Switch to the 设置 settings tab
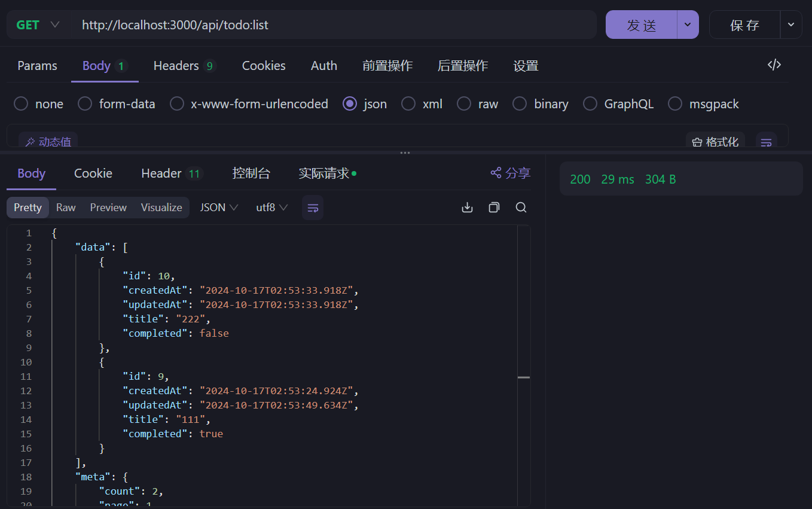The height and width of the screenshot is (509, 812). [x=526, y=66]
